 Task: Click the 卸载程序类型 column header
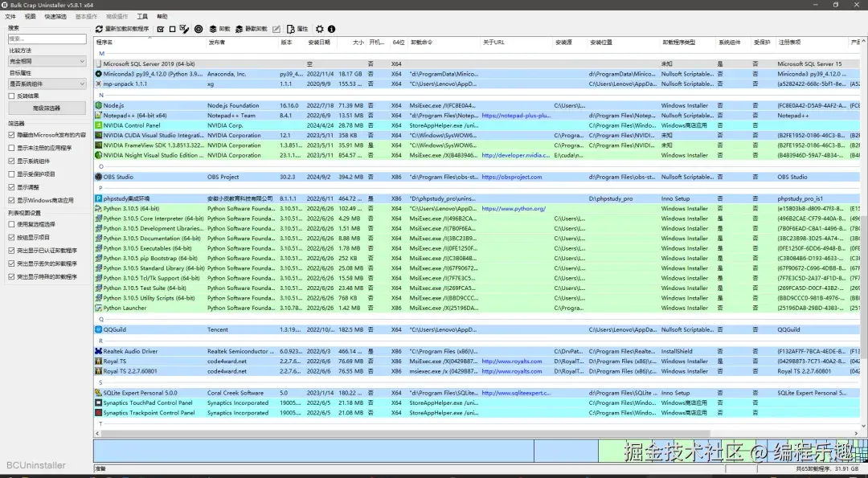tap(688, 42)
